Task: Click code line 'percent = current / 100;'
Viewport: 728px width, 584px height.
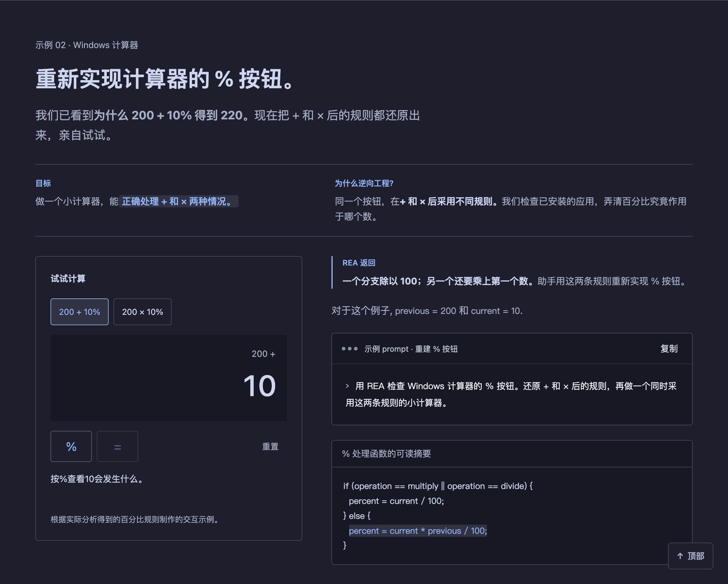Action: [397, 501]
